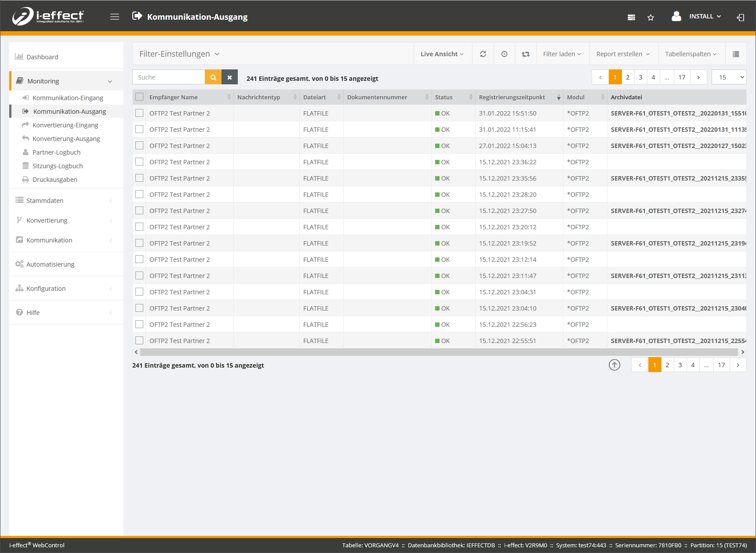Toggle the select-all checkbox in table header
Image resolution: width=756 pixels, height=553 pixels.
139,97
